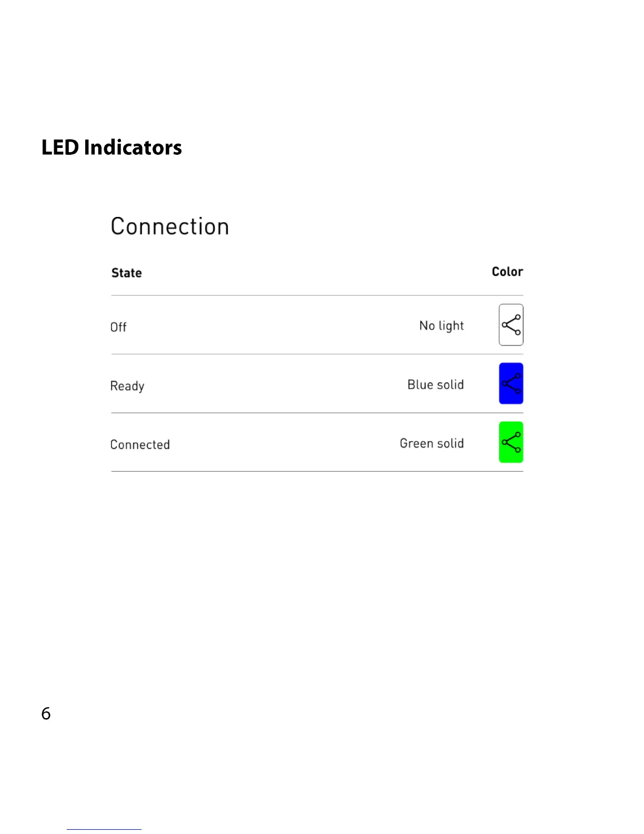This screenshot has height=834, width=644.
Task: Click the 'No light' text
Action: pos(441,326)
